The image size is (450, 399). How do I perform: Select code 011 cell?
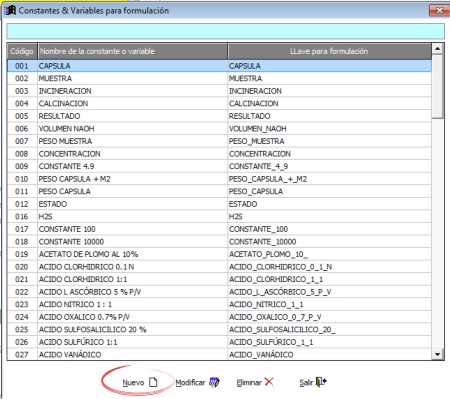tap(22, 191)
